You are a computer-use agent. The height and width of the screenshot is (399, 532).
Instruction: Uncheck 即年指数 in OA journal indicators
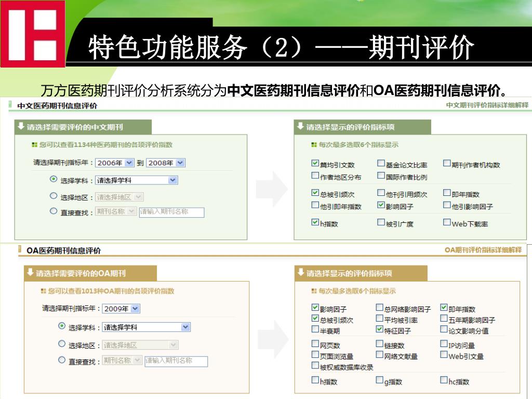click(x=444, y=308)
